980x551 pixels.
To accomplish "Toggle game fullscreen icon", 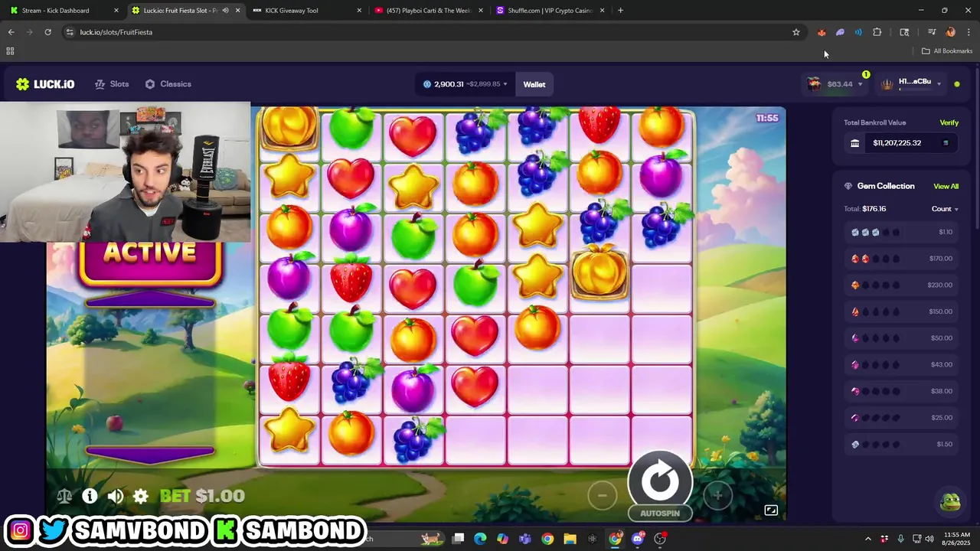I will point(771,510).
